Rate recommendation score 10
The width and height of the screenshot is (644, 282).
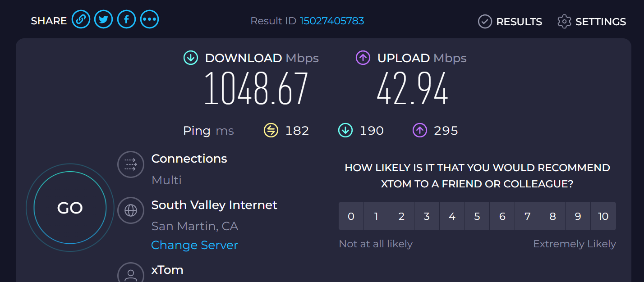point(603,216)
